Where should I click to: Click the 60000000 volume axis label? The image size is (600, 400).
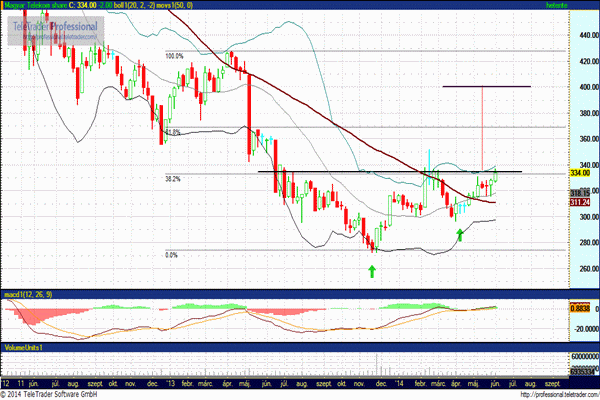[585, 356]
